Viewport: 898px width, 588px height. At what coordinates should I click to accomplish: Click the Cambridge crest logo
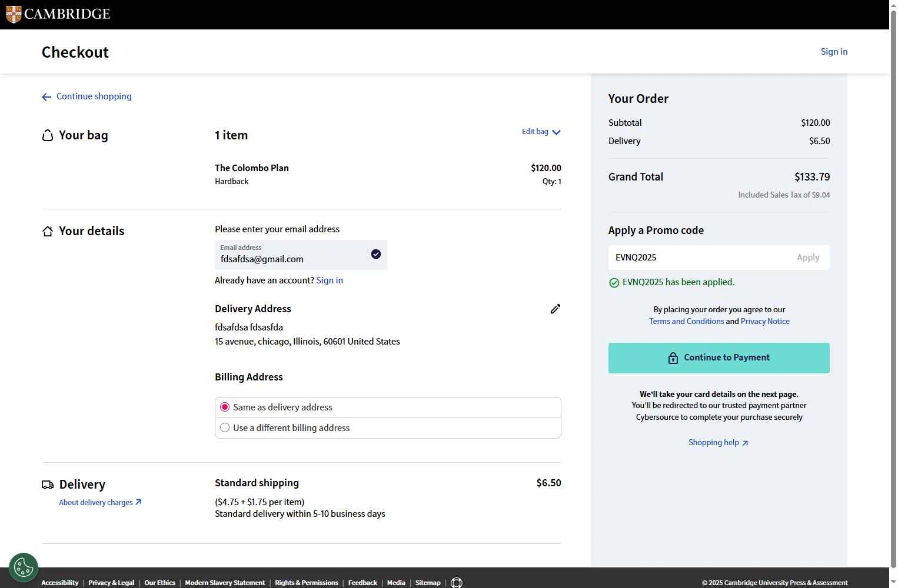[14, 14]
